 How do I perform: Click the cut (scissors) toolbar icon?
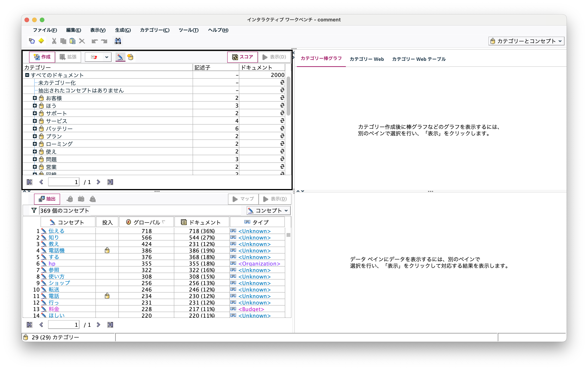(x=54, y=41)
